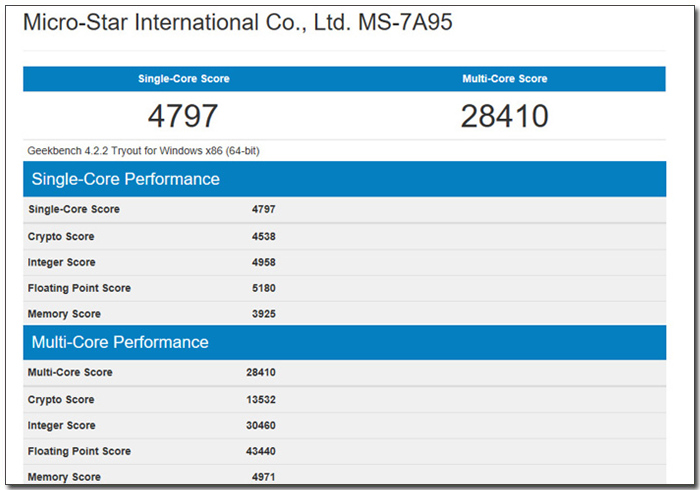Screen dimensions: 700x490
Task: Click Crypto Score label under Multi-Core Performance
Action: tap(61, 400)
